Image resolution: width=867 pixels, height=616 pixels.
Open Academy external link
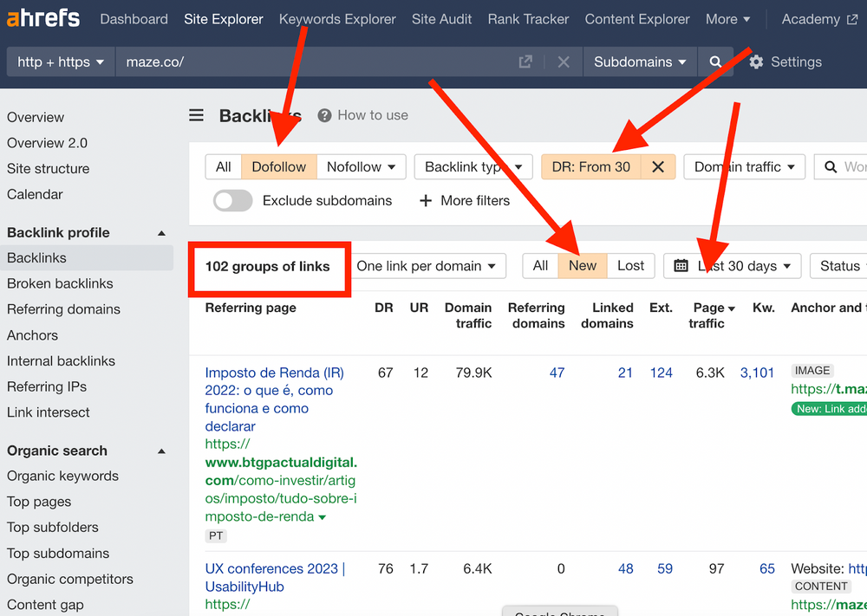819,19
